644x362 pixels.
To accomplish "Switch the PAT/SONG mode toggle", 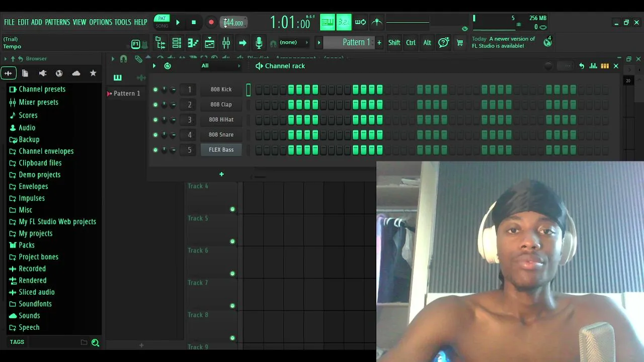I will pos(162,22).
